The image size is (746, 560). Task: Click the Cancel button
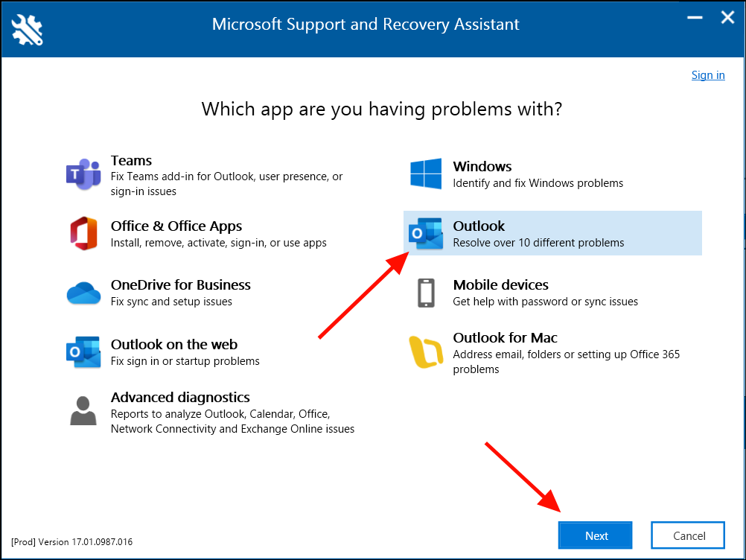(688, 535)
